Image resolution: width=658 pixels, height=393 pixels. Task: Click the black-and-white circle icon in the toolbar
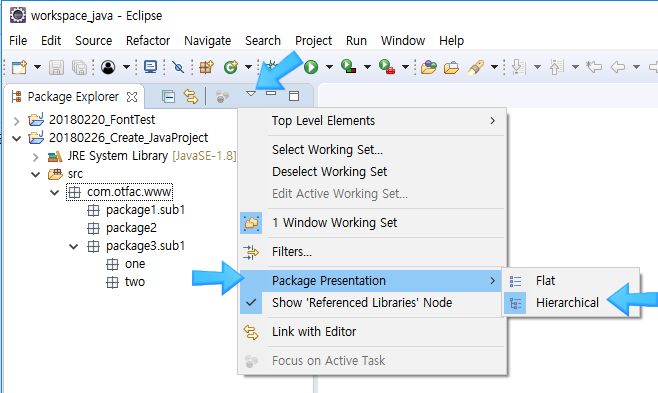click(108, 67)
